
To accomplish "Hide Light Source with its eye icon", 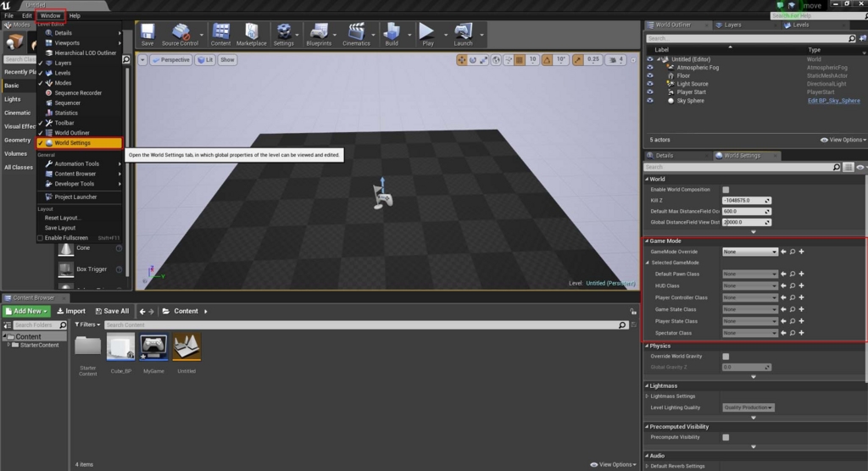I will point(650,84).
